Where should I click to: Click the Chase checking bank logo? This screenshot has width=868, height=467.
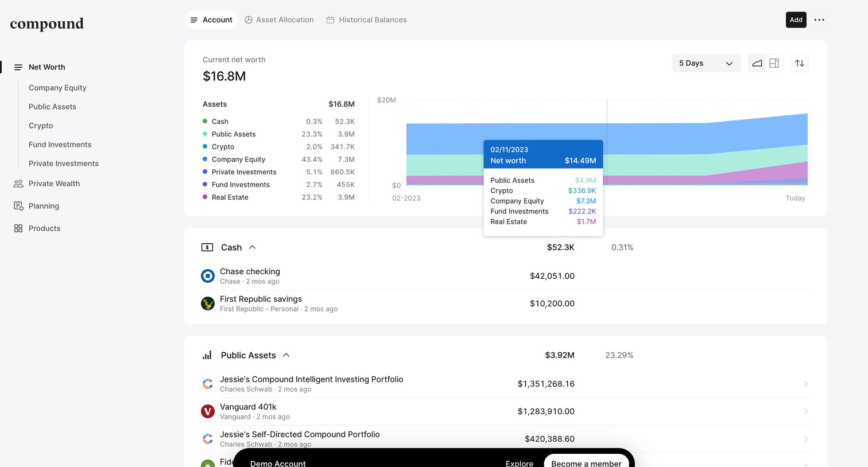(x=208, y=276)
